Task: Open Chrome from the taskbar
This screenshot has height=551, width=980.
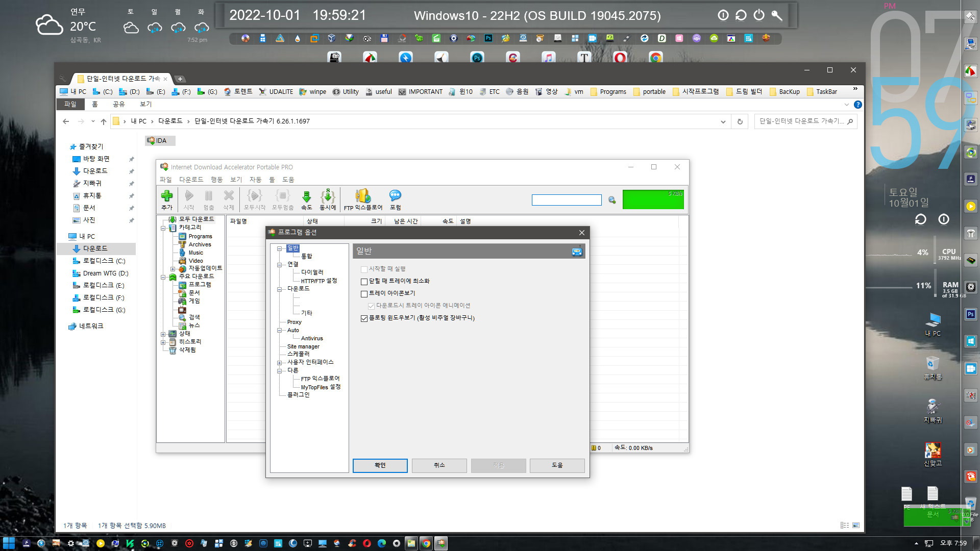Action: [426, 543]
